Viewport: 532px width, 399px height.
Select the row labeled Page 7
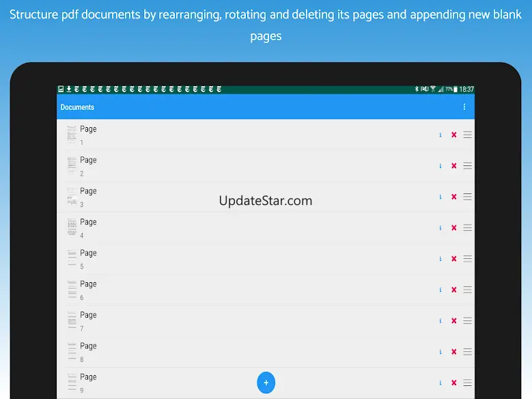[266, 321]
